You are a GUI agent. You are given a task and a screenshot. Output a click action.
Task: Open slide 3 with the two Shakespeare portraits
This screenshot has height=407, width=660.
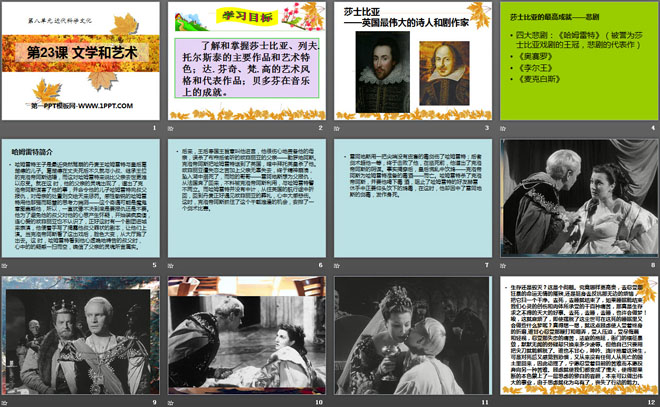[413, 61]
